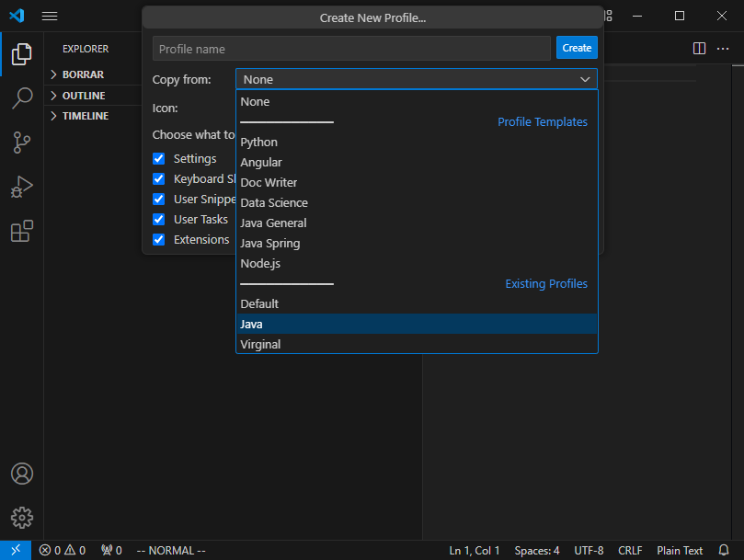The width and height of the screenshot is (744, 560).
Task: Select the Angular profile template
Action: 417,163
